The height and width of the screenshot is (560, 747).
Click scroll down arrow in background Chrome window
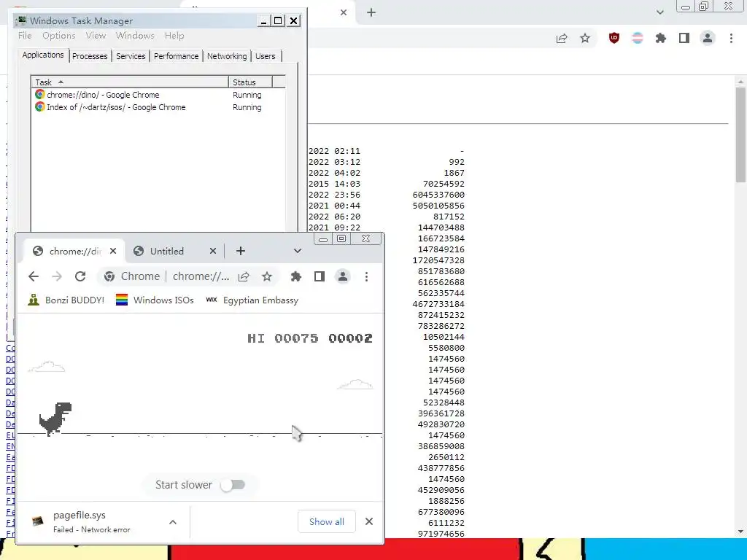(740, 532)
